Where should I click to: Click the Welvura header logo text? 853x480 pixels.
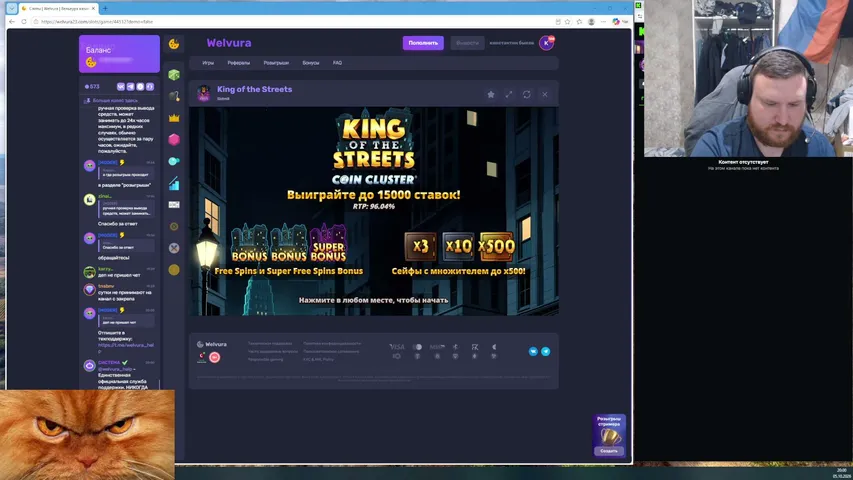point(228,43)
